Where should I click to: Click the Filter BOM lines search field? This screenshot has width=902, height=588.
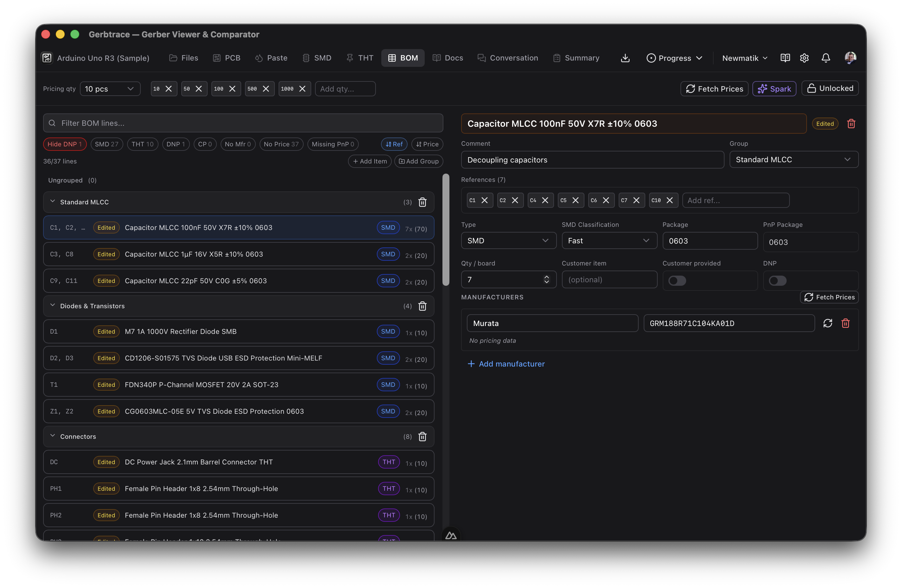243,123
